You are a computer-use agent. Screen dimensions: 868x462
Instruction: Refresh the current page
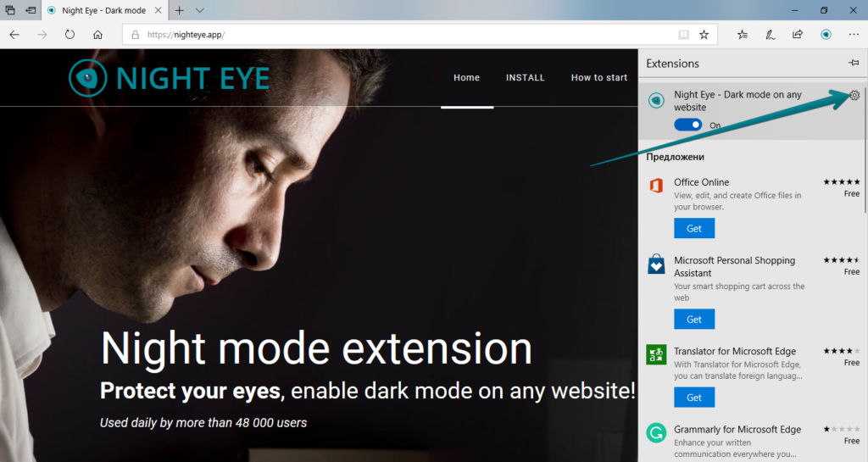click(x=70, y=34)
